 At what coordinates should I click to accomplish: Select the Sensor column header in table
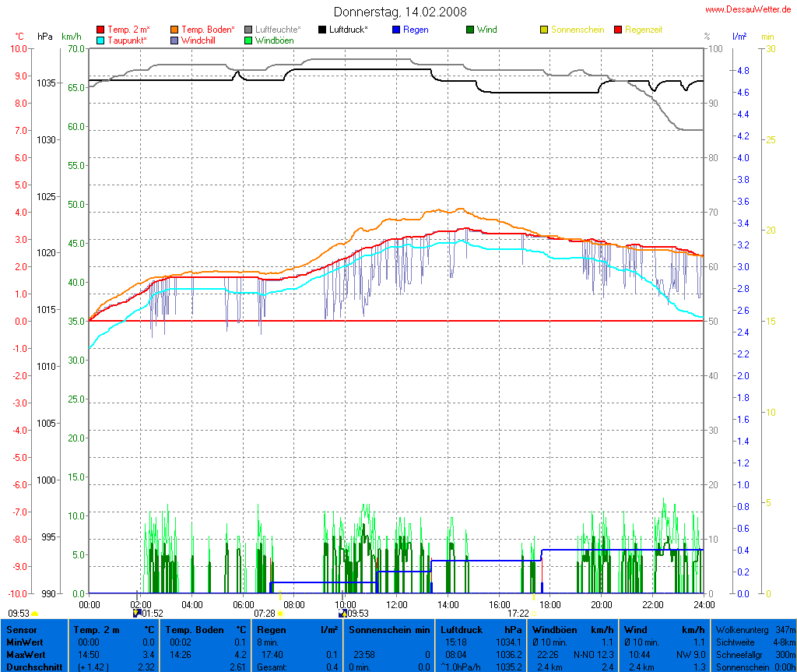pos(21,629)
